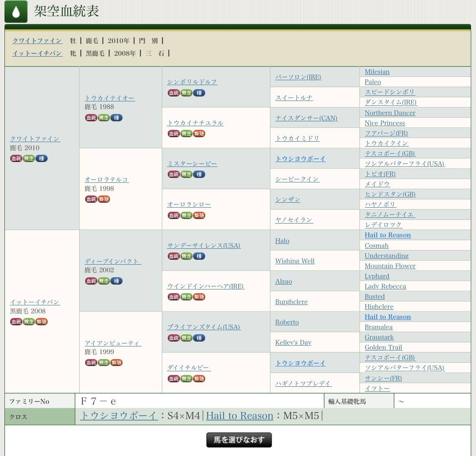The height and width of the screenshot is (456, 476).
Task: Select the 繁殖 badge under トウカイナチュラル
Action: pyautogui.click(x=199, y=134)
